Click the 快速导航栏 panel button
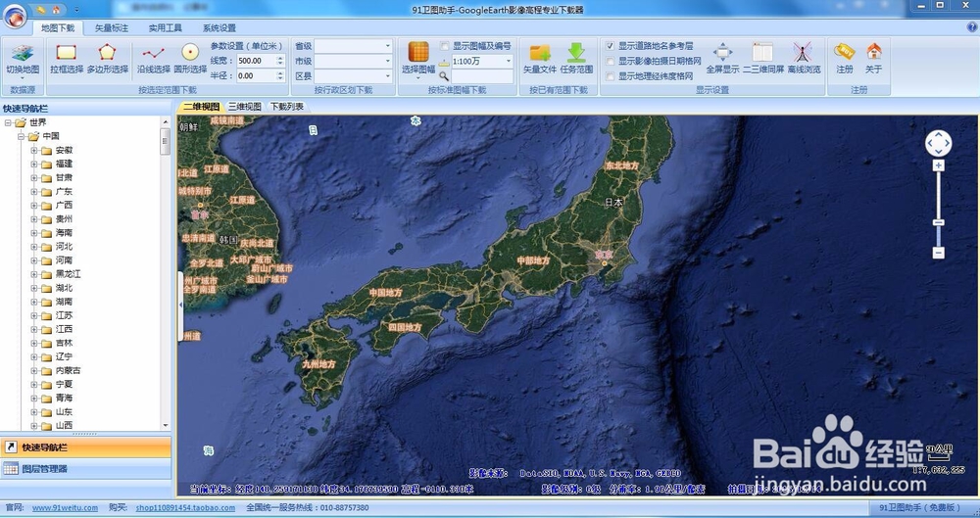 (x=85, y=447)
